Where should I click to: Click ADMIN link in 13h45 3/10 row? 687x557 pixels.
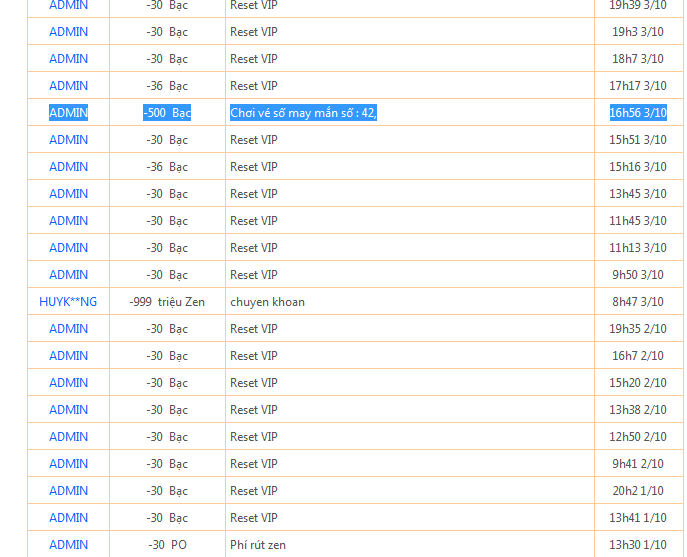coord(68,194)
